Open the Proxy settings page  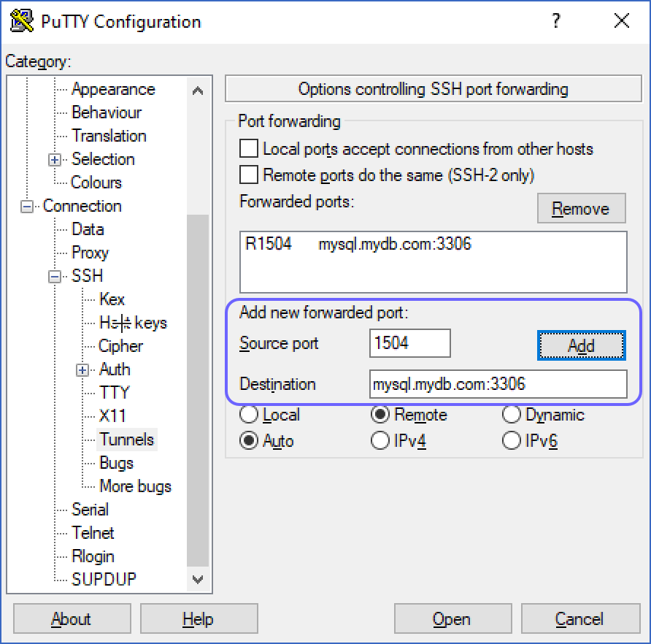click(x=90, y=253)
